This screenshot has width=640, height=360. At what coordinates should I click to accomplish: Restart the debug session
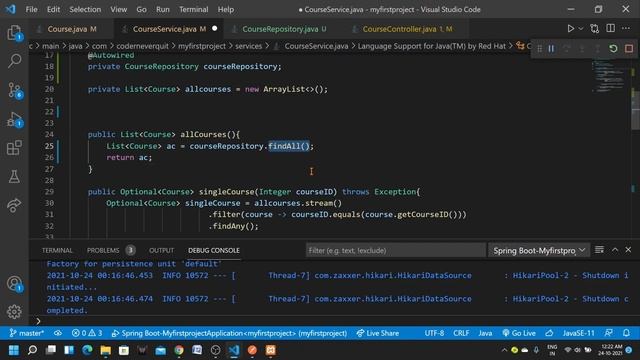click(x=613, y=49)
